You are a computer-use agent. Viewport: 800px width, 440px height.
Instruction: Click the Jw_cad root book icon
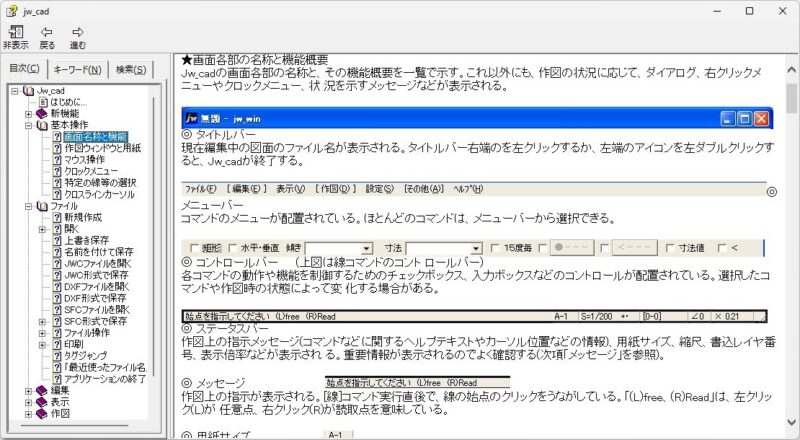(29, 91)
